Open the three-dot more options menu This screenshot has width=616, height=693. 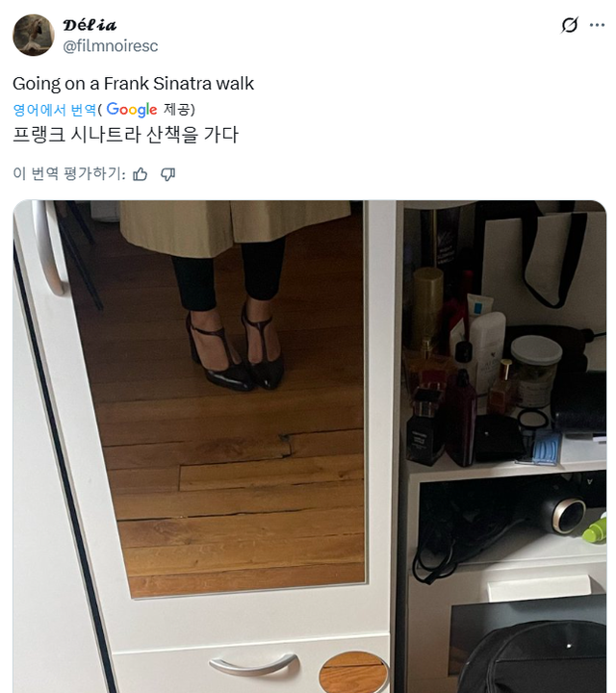pos(597,25)
